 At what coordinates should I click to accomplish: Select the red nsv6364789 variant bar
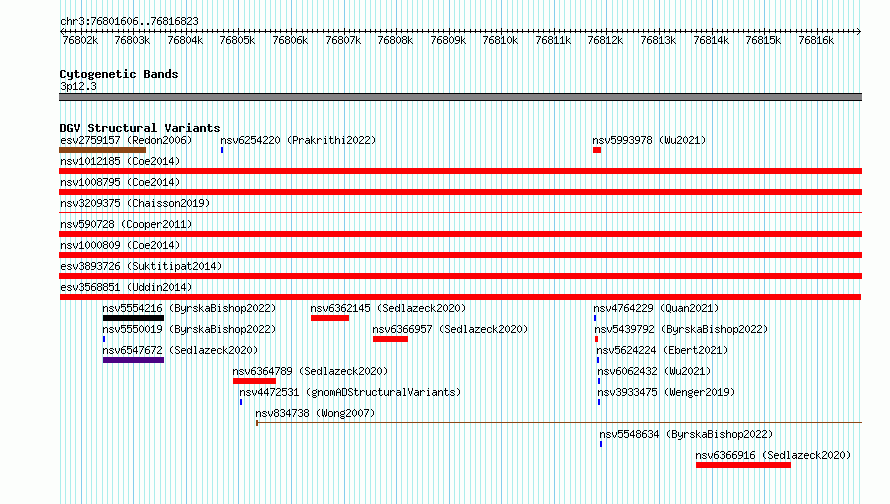pyautogui.click(x=254, y=381)
